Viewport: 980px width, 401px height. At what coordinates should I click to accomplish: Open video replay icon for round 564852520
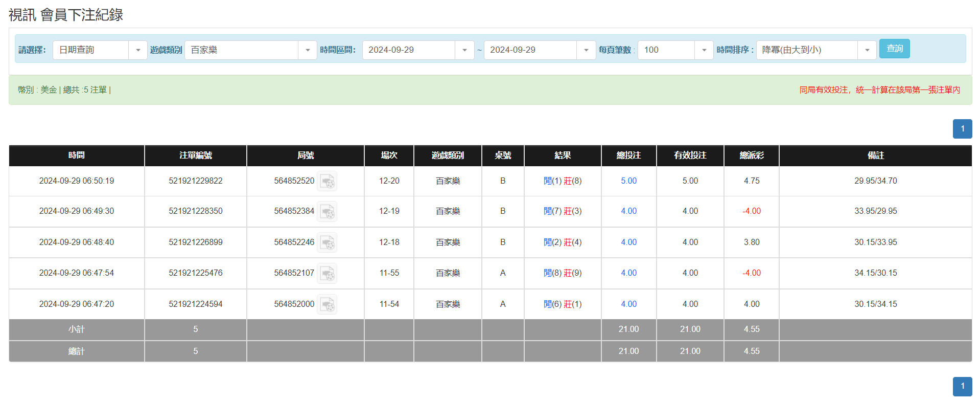[327, 181]
